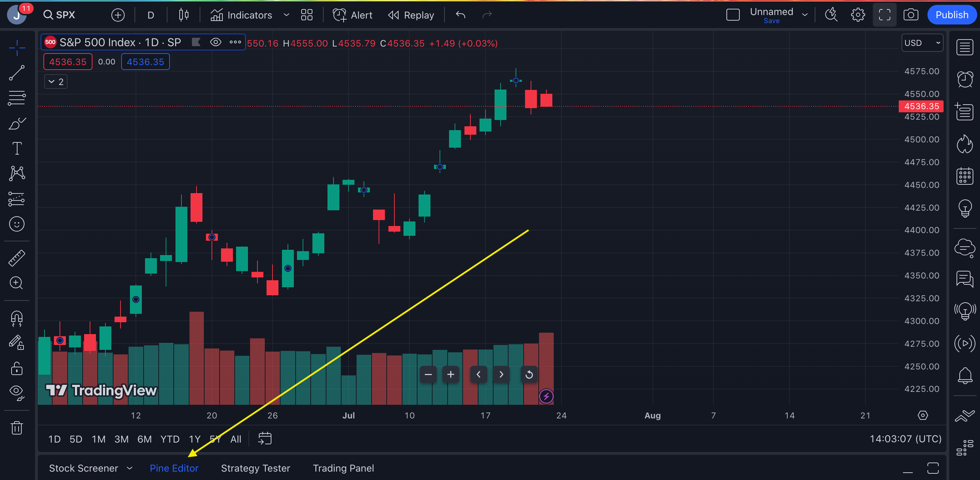Hide all drawings using the eye icon
The height and width of the screenshot is (480, 980).
pyautogui.click(x=17, y=393)
